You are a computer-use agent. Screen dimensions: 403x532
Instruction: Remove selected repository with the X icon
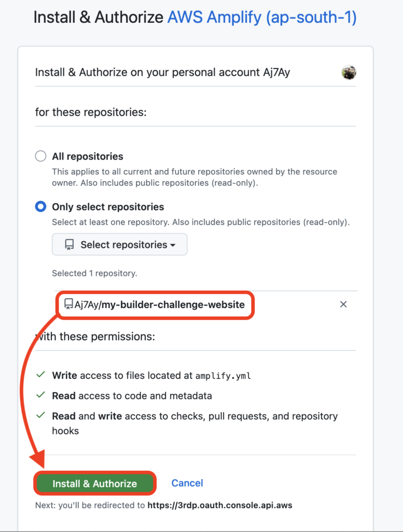(343, 304)
